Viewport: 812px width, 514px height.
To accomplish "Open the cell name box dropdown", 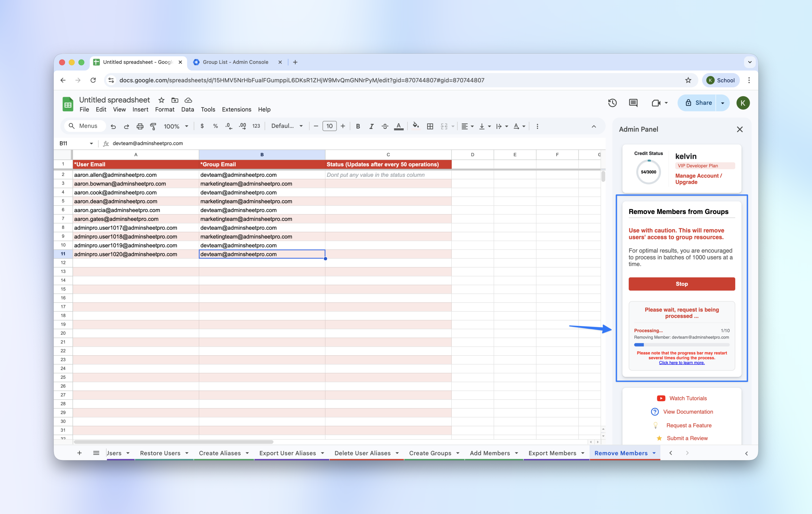I will coord(91,144).
